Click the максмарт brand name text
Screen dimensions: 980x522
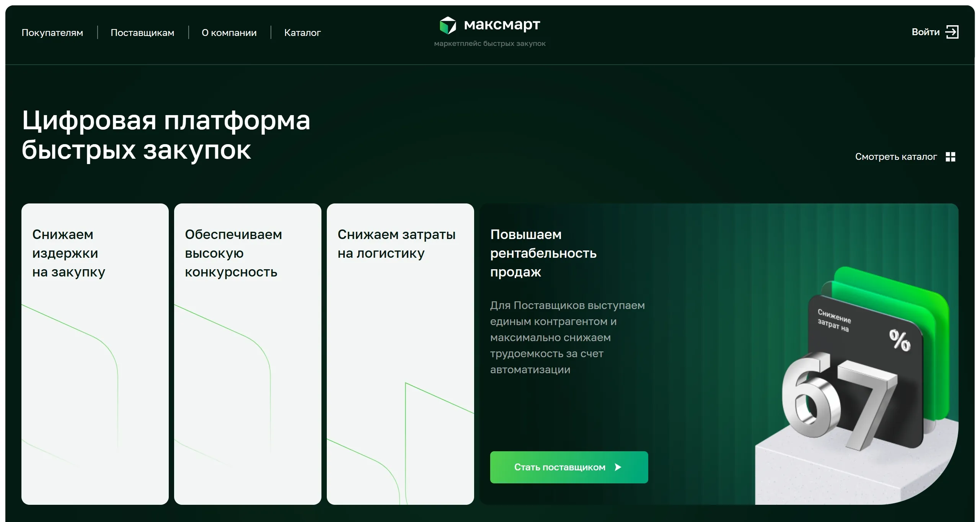(502, 25)
